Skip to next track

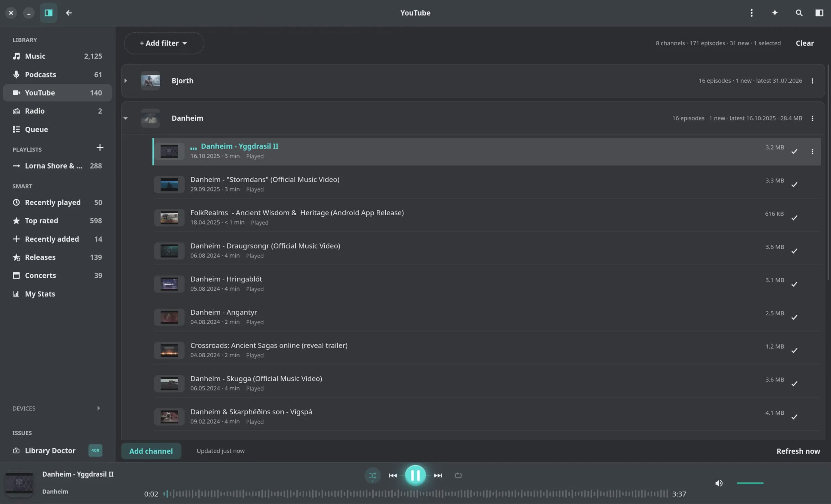pos(438,476)
